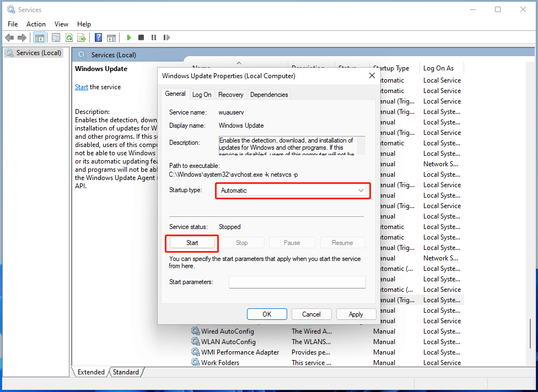Select Services (Local) in the console tree
The width and height of the screenshot is (538, 392).
pos(33,53)
